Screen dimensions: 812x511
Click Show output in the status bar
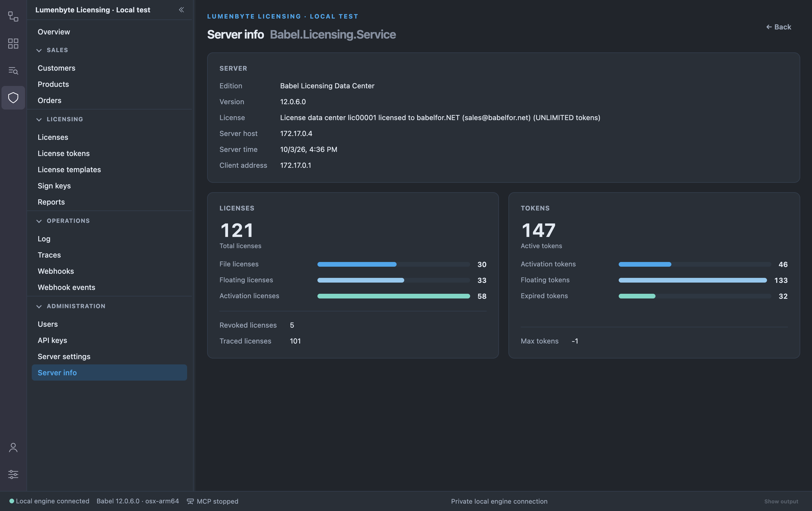coord(781,502)
